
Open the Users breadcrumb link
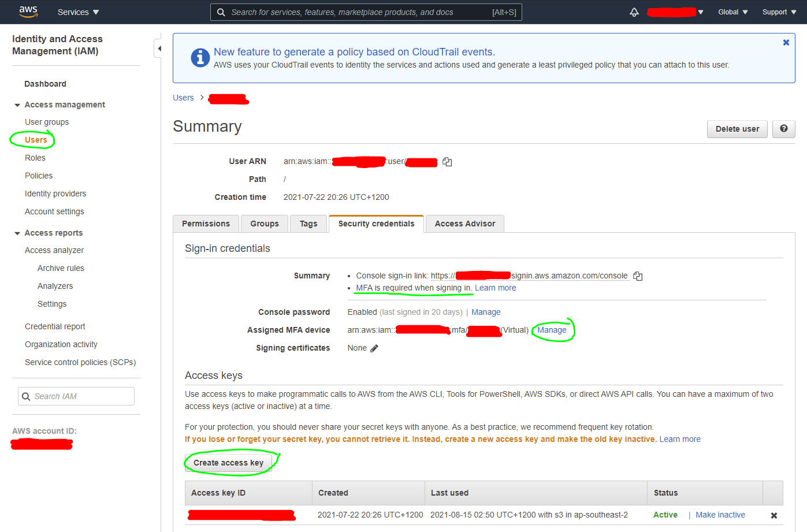183,98
